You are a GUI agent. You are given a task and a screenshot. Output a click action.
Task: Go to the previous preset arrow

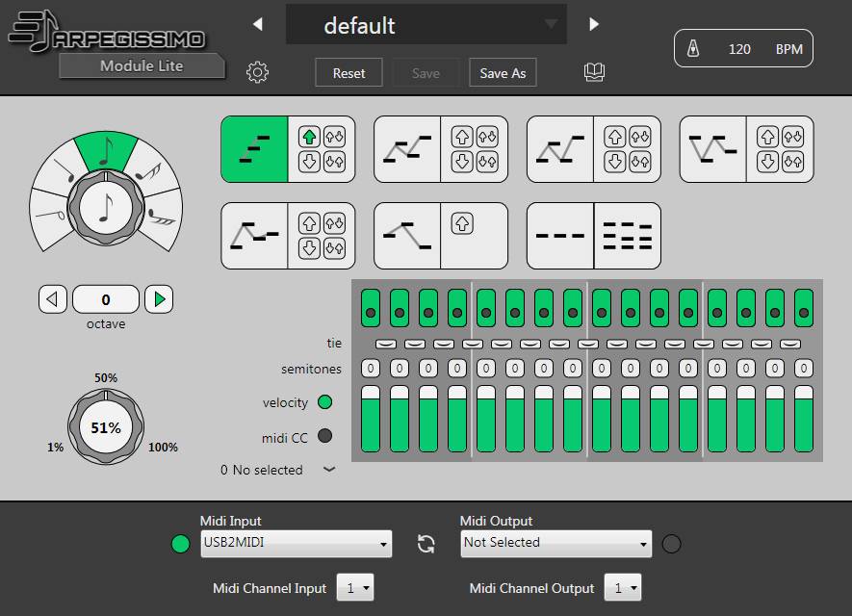tap(257, 24)
